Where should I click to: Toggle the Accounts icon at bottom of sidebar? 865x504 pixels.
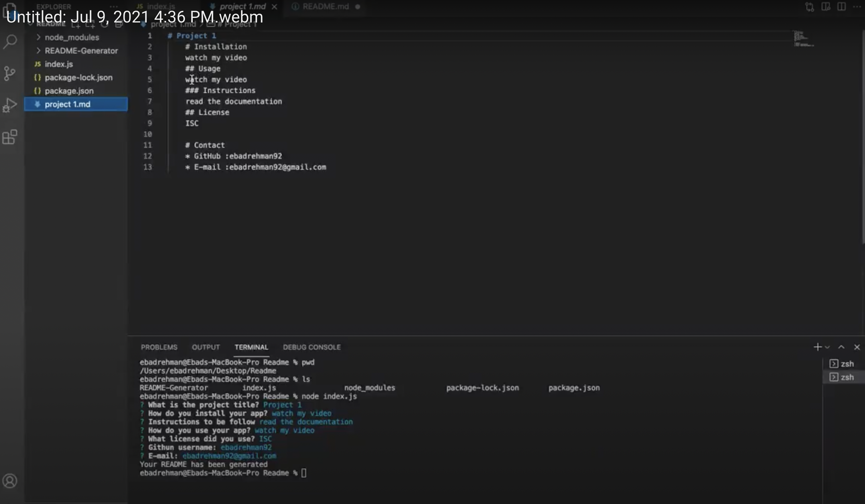(x=10, y=481)
